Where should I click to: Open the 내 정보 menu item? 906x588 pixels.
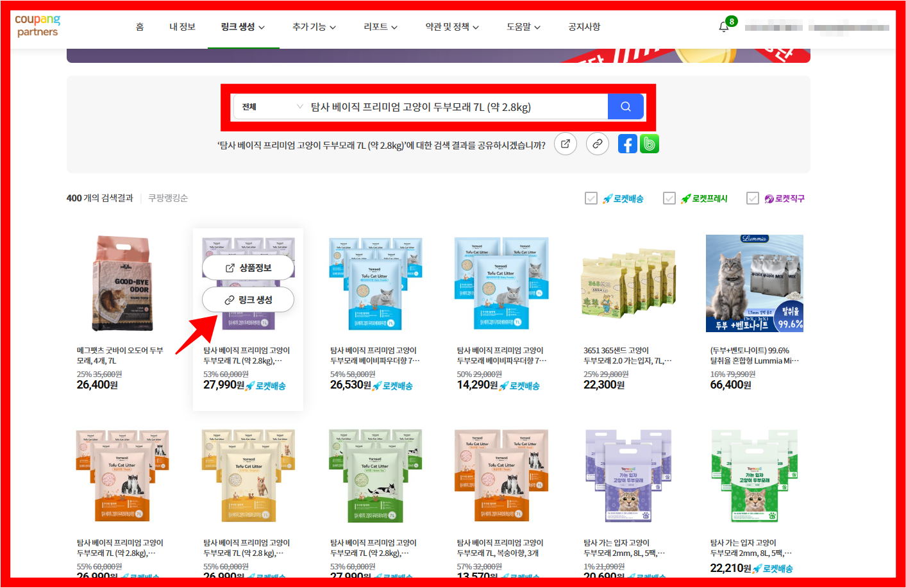tap(182, 27)
